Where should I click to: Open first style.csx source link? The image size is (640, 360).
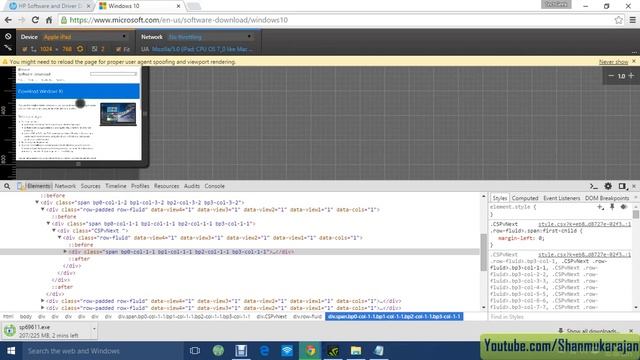tap(584, 224)
